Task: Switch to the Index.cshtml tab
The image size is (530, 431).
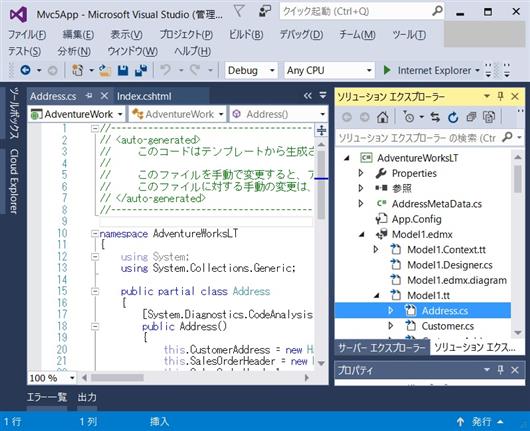Action: coord(144,96)
